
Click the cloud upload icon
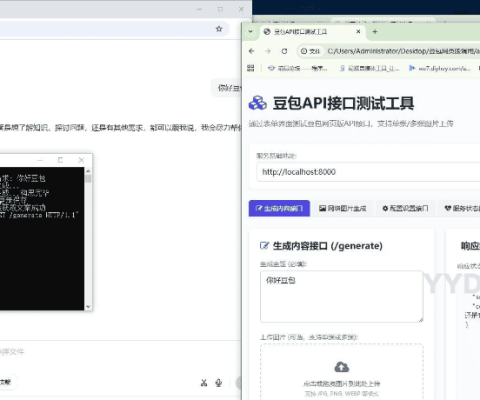[x=342, y=367]
